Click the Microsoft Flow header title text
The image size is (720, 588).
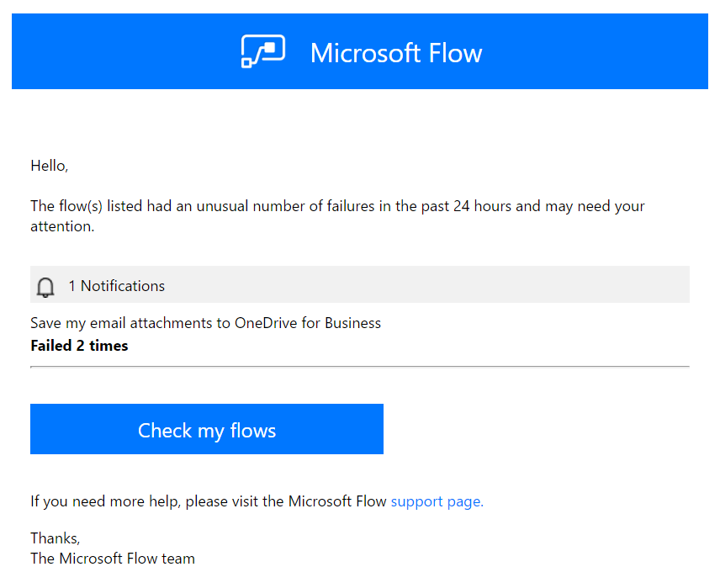tap(395, 53)
